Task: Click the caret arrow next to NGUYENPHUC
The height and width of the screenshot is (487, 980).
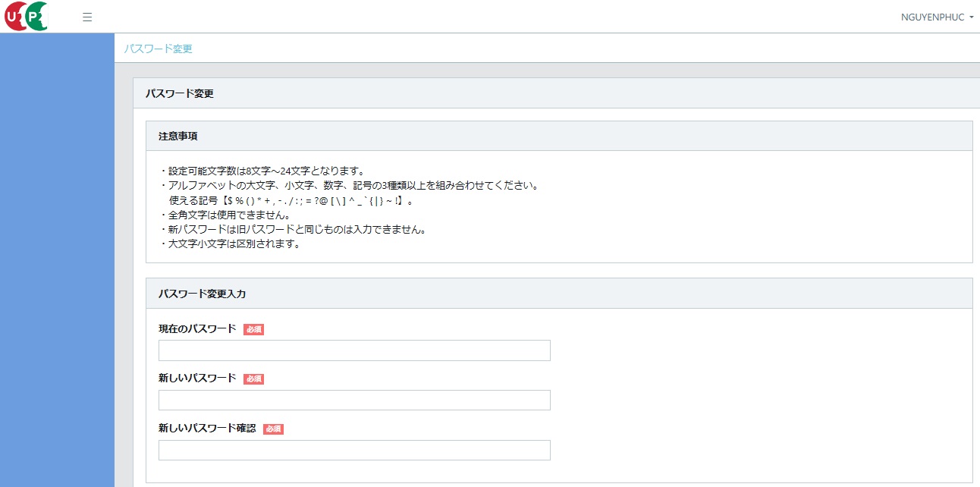Action: click(x=973, y=17)
